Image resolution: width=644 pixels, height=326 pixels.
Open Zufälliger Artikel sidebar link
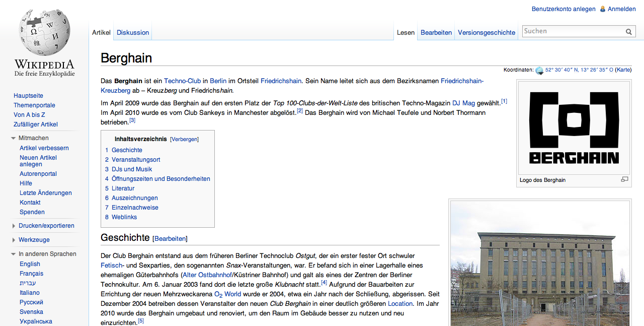(x=36, y=124)
